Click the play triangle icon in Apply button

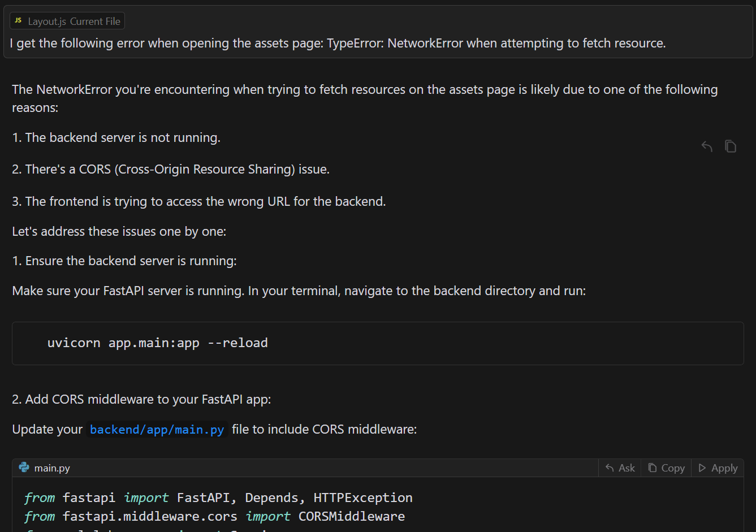pos(702,468)
